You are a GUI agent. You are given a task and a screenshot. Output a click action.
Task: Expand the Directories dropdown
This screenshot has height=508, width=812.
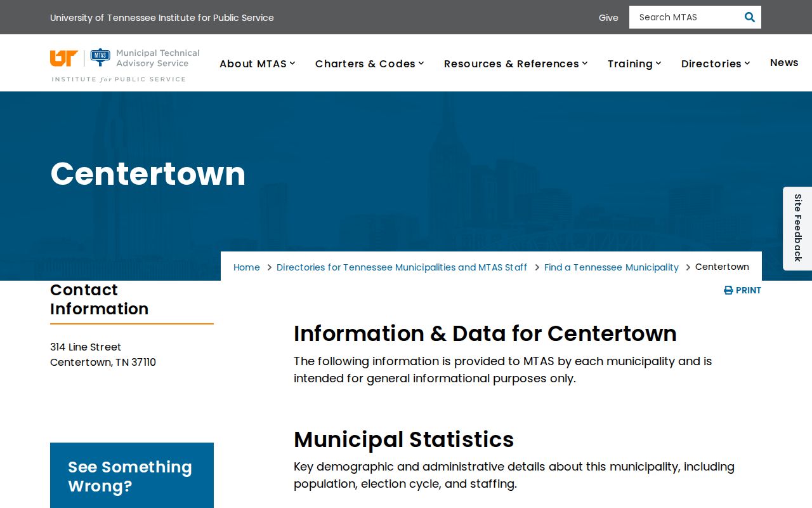click(x=716, y=63)
